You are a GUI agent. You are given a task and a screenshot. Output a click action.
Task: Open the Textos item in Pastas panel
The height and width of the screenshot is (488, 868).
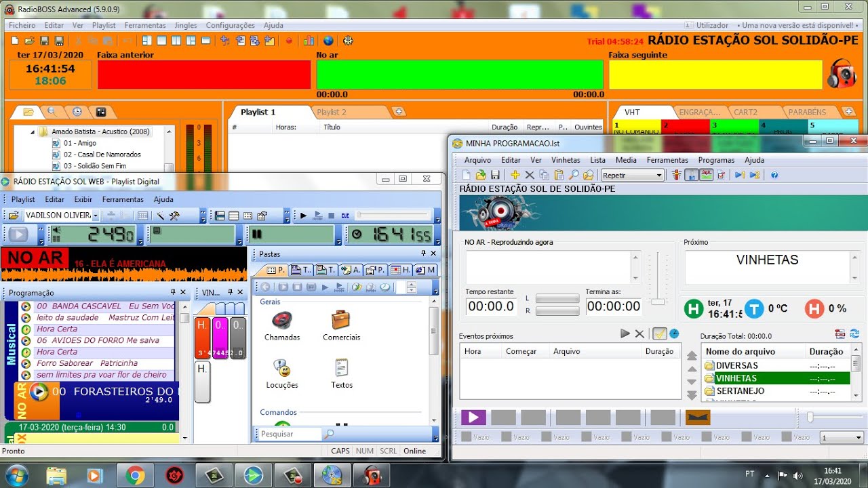[x=342, y=373]
